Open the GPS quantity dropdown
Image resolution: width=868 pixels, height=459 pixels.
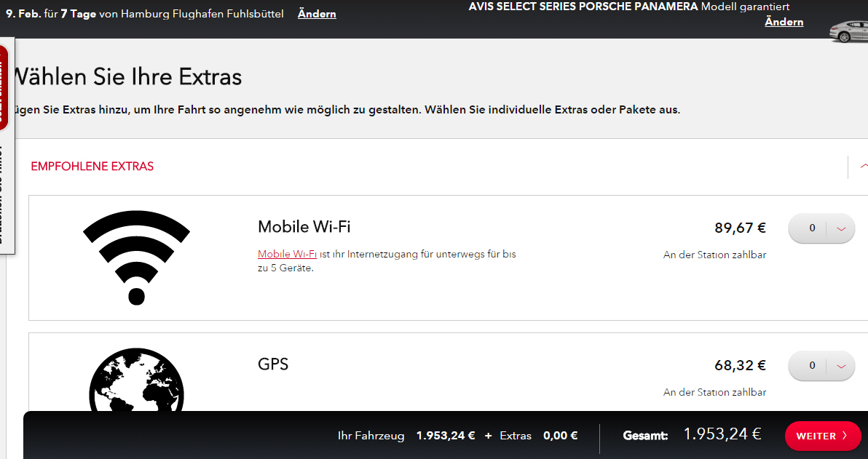pyautogui.click(x=821, y=365)
